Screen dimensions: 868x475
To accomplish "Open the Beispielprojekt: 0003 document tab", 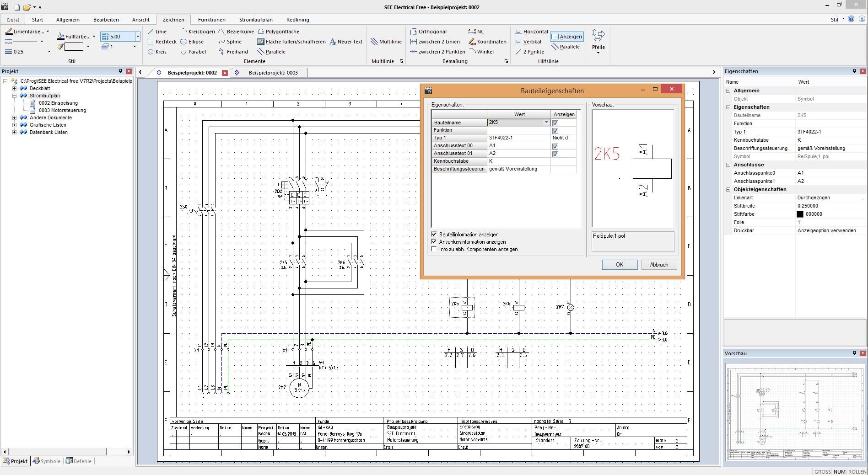I will click(x=273, y=73).
